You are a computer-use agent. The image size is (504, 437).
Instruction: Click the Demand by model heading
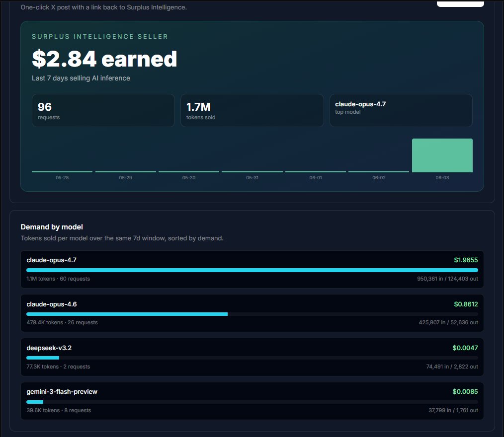pyautogui.click(x=52, y=227)
